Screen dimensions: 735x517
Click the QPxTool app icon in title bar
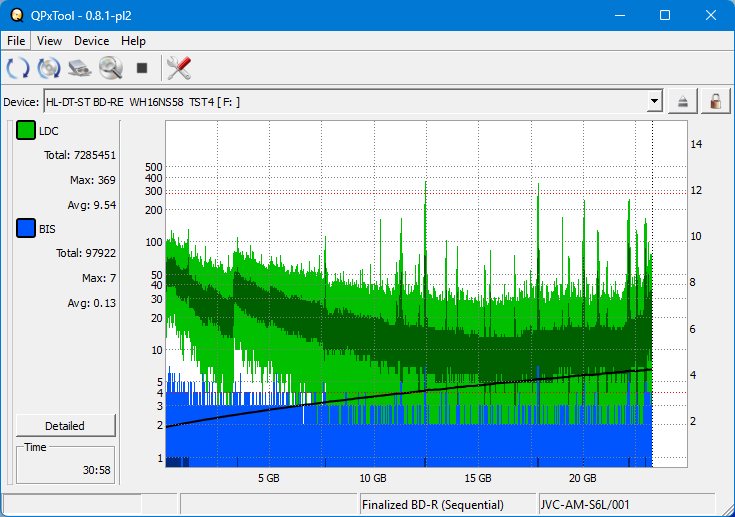pyautogui.click(x=16, y=15)
